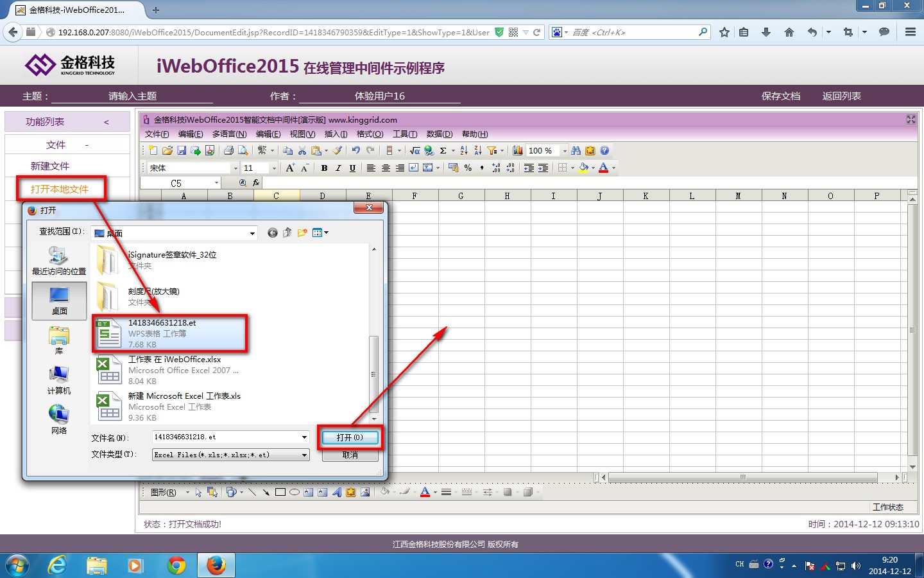Open the 数据(D) menu
This screenshot has height=578, width=924.
click(x=439, y=134)
